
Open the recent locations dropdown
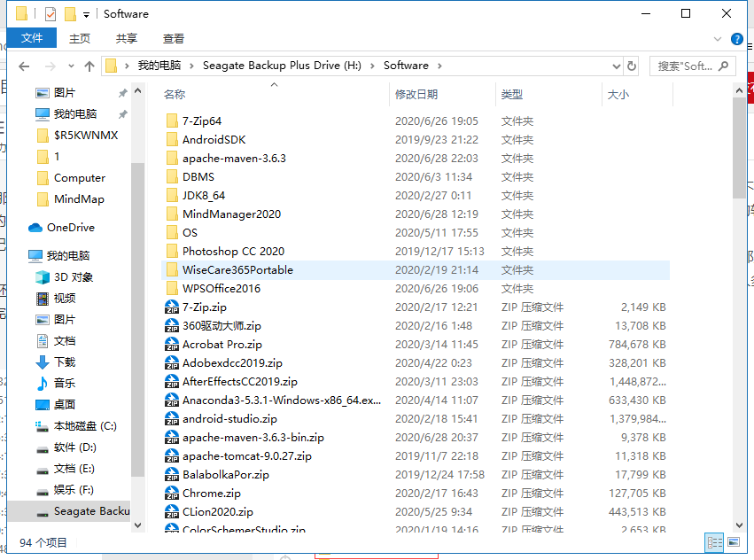pyautogui.click(x=71, y=66)
